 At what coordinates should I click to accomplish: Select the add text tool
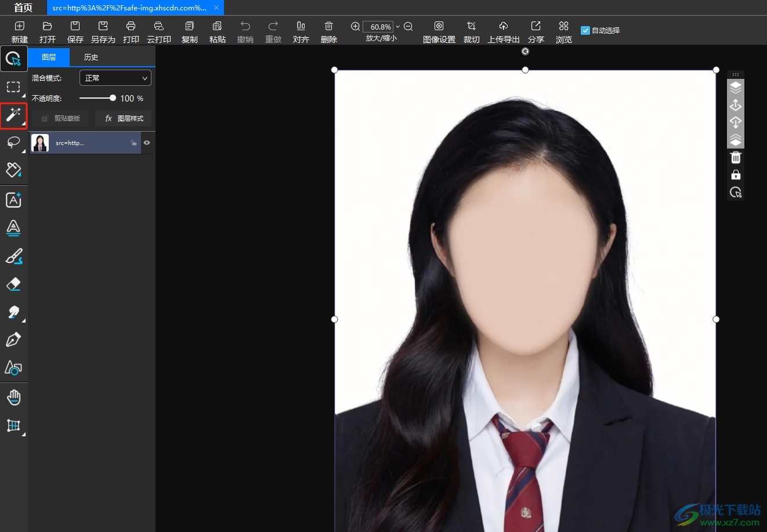pos(13,200)
